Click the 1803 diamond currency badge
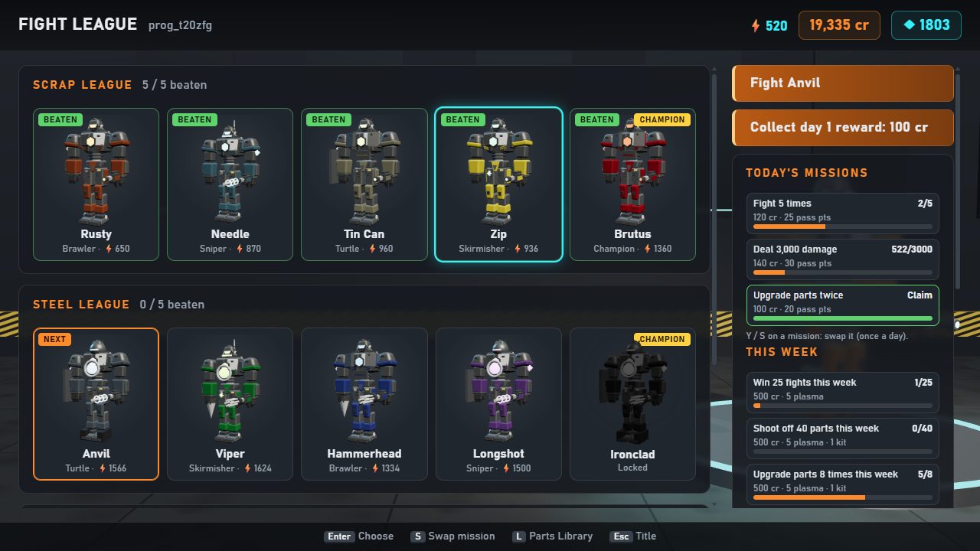This screenshot has height=551, width=980. 926,24
